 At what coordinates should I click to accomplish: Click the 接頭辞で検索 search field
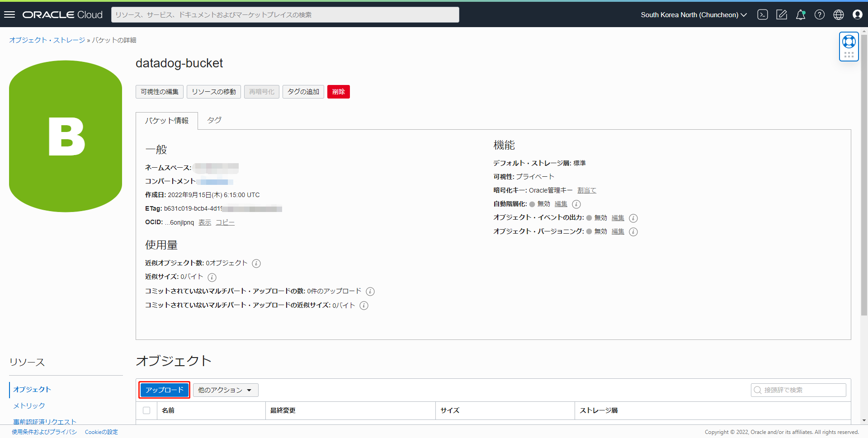[x=798, y=390]
